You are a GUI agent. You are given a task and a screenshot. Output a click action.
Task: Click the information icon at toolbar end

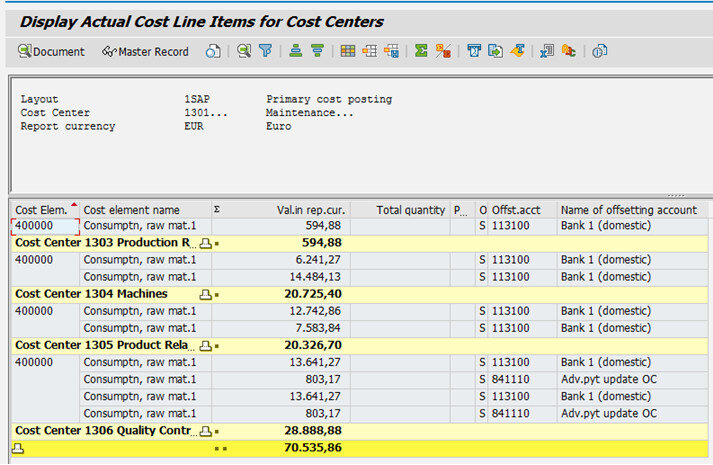(600, 51)
